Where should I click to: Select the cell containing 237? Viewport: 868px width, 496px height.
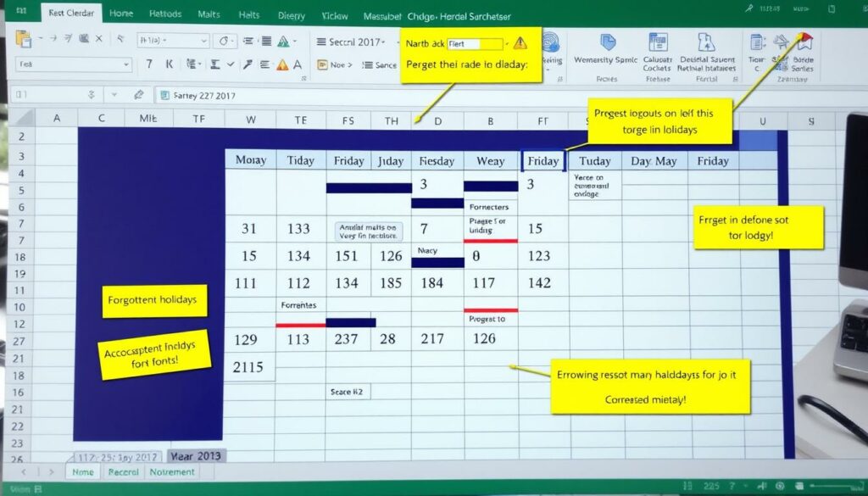[x=347, y=339]
